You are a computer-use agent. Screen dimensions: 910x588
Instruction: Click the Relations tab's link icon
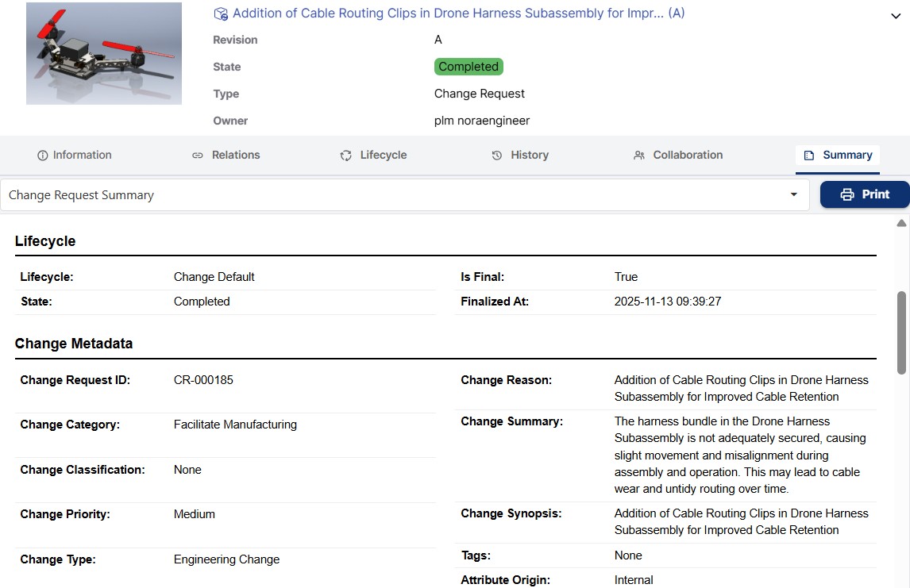[x=198, y=156]
